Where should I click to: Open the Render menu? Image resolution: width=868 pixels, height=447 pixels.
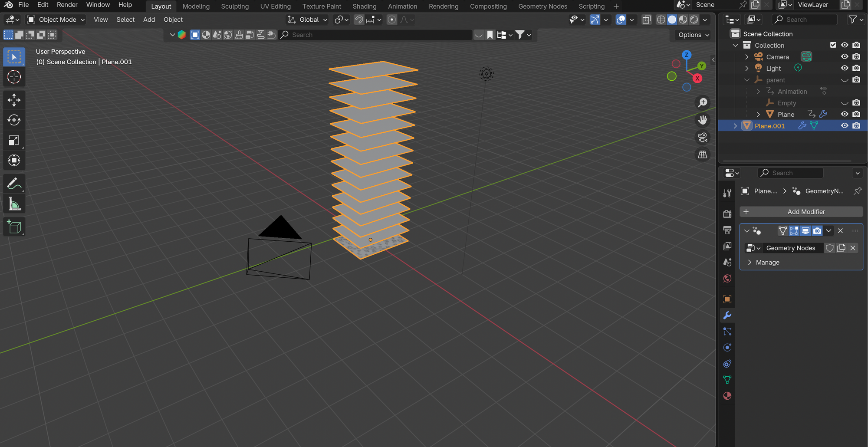[x=67, y=5]
